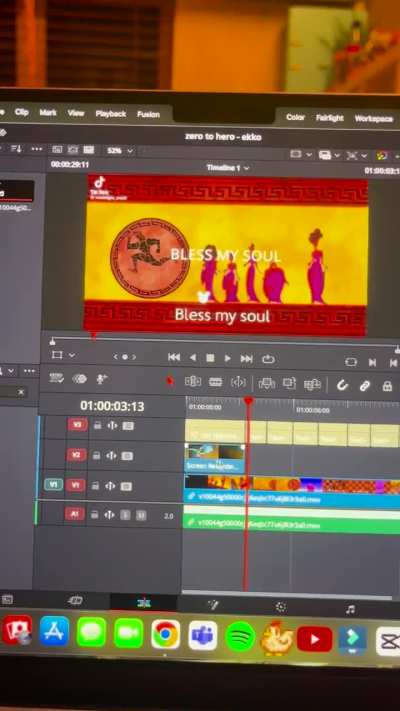Viewport: 400px width, 711px height.
Task: Select the A1 audio track button
Action: (x=75, y=514)
